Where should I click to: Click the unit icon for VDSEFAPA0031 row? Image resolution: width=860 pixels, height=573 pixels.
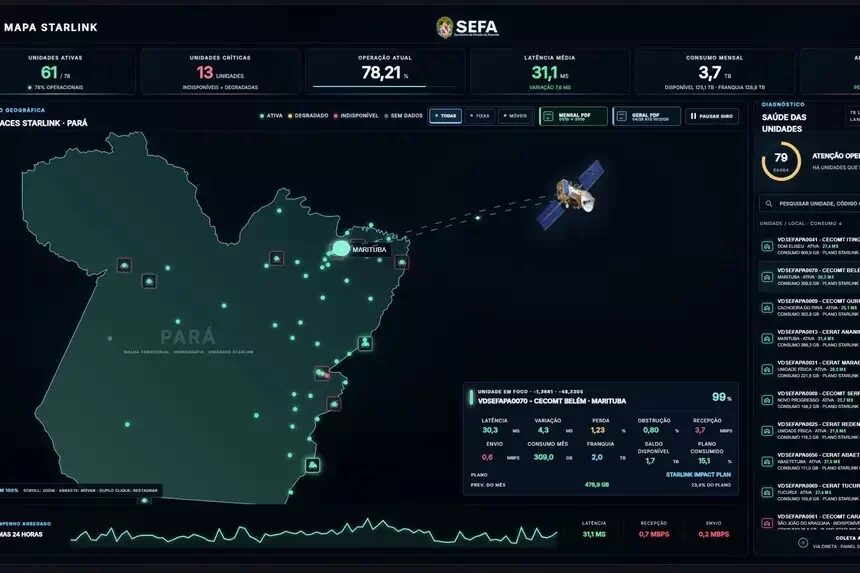click(767, 369)
